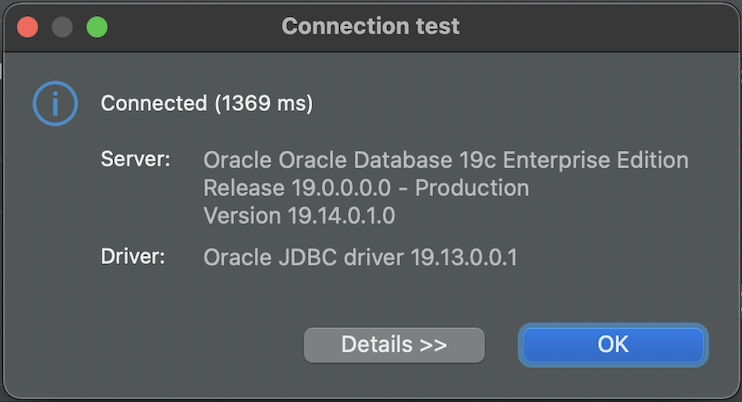Close the Connection test dialog with the red button
The width and height of the screenshot is (742, 402).
[x=27, y=27]
